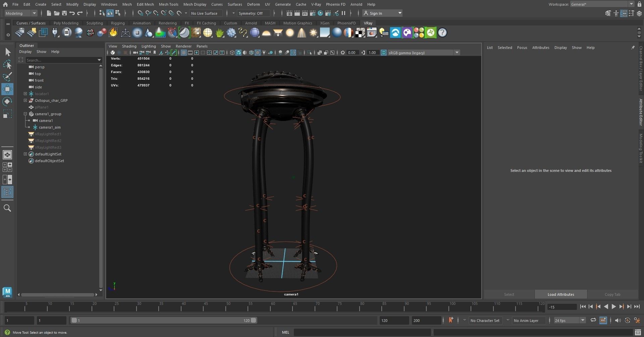Activate the Rotate tool
The height and width of the screenshot is (337, 644).
click(7, 102)
